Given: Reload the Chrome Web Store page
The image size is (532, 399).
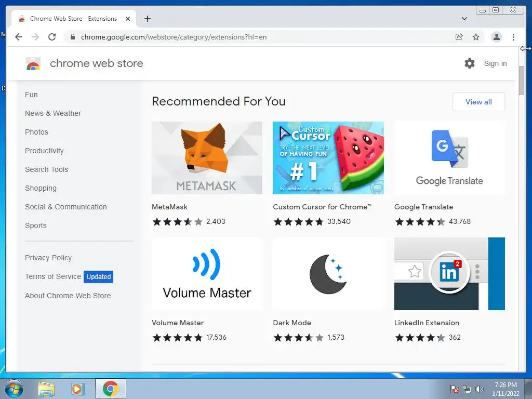Looking at the screenshot, I should click(x=52, y=37).
